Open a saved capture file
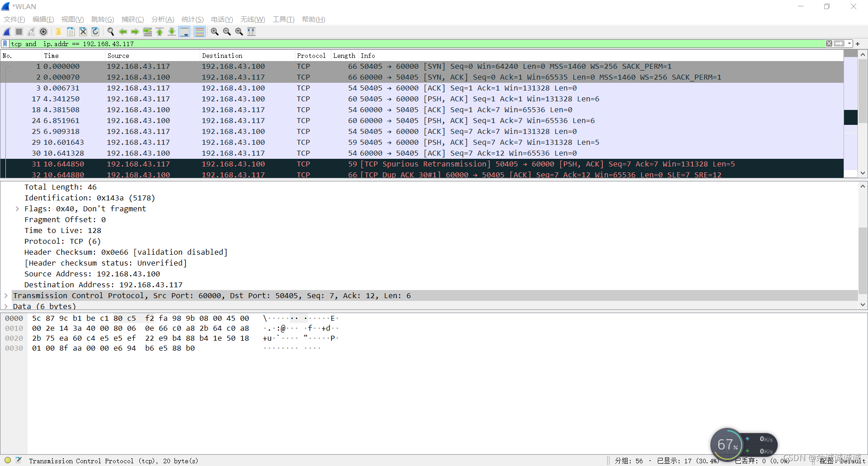868x466 pixels. [58, 32]
